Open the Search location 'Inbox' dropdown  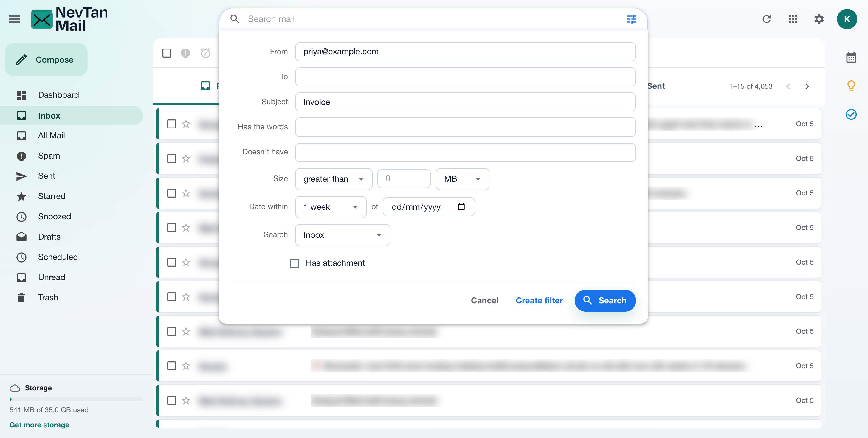(x=343, y=235)
